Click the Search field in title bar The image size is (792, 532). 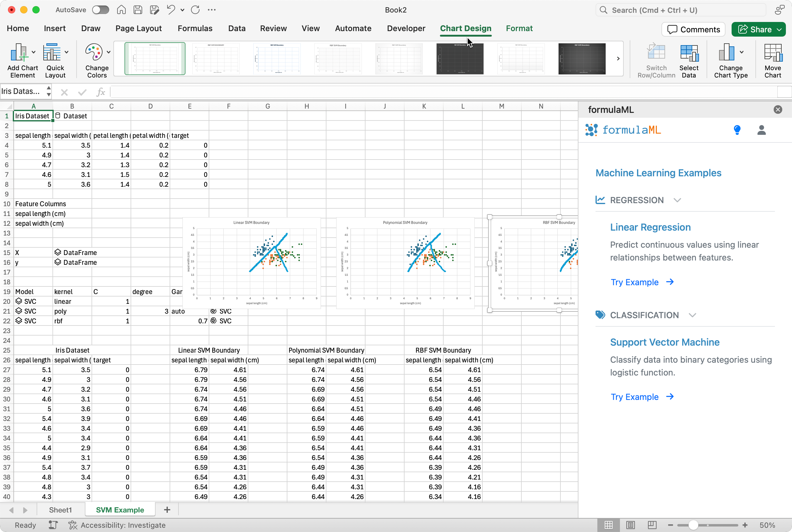pos(681,10)
